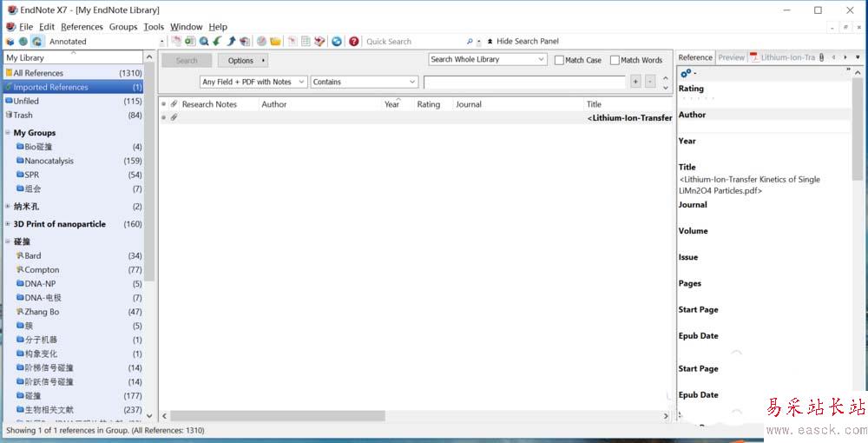Select Integrated Library & Online Search Mode icon

point(36,42)
